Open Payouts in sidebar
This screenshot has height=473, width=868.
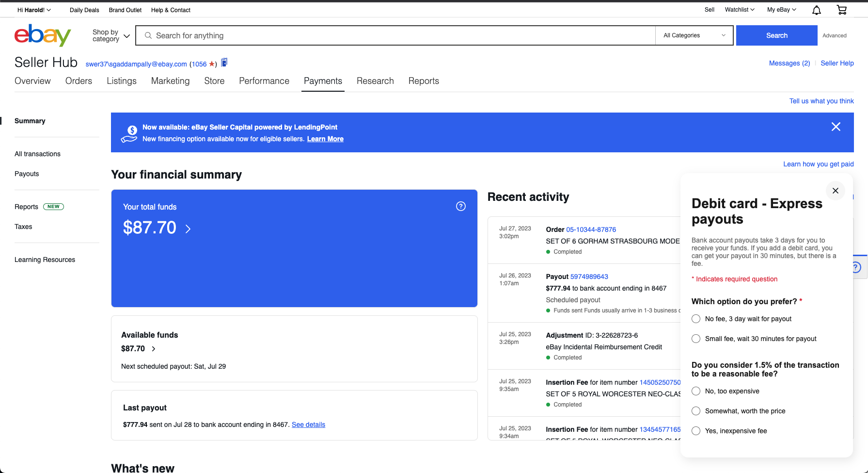[x=27, y=174]
